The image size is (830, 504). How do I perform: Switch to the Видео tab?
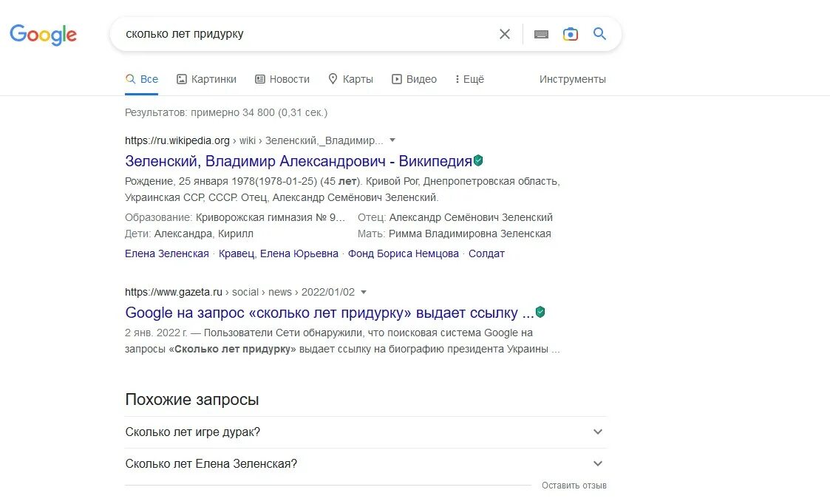pyautogui.click(x=414, y=79)
